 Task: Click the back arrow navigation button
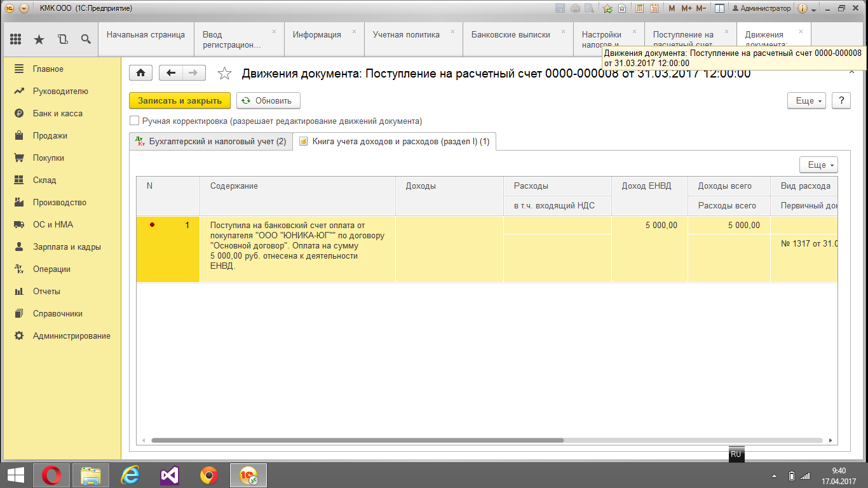click(x=170, y=73)
